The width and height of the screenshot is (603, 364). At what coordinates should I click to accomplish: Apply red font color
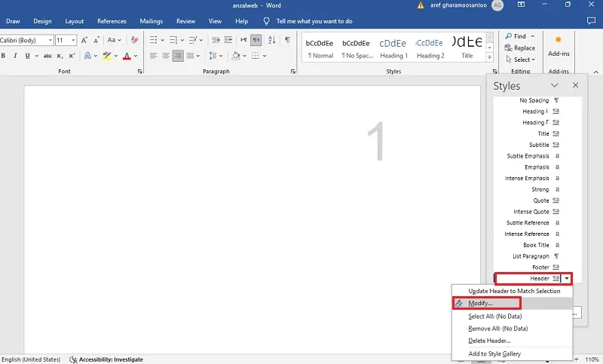[127, 56]
